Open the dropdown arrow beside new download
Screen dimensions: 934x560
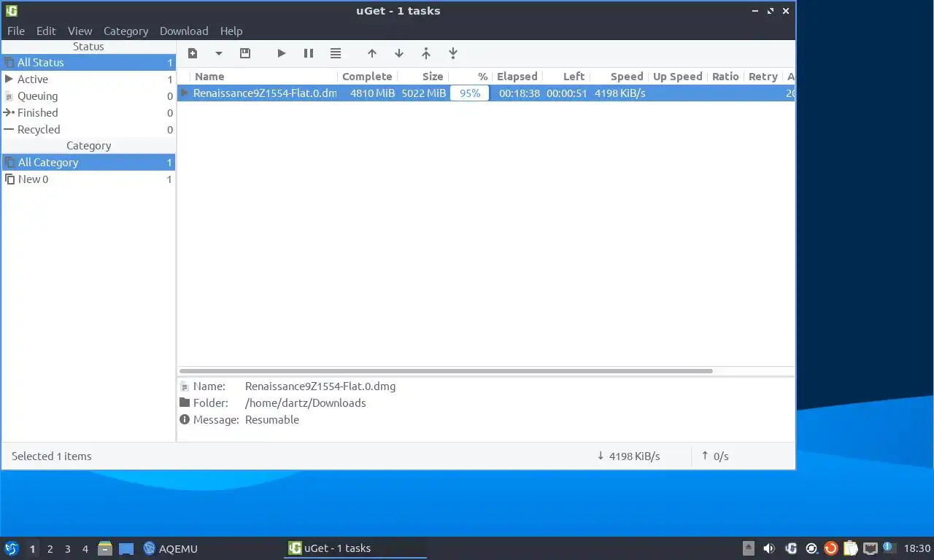point(218,53)
